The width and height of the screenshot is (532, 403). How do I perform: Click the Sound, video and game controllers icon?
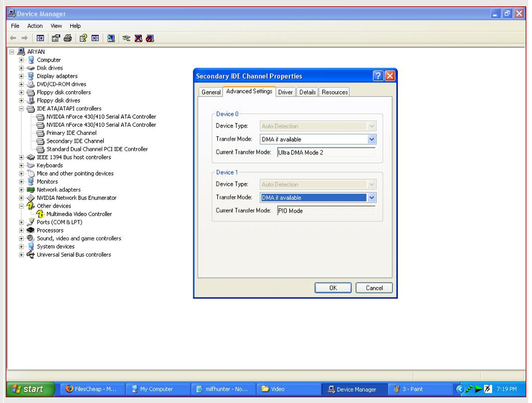[31, 238]
